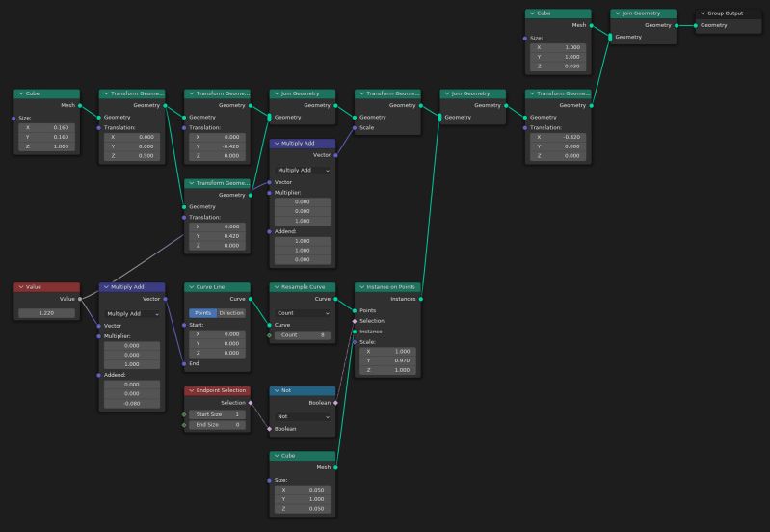This screenshot has width=770, height=532.
Task: Click the End input socket of Curve Line
Action: pyautogui.click(x=184, y=363)
